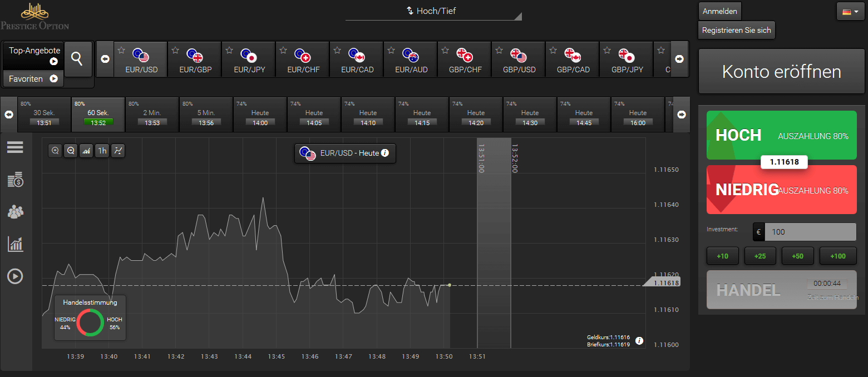Select the EUR/AUD asset tab
This screenshot has width=868, height=377.
point(411,59)
